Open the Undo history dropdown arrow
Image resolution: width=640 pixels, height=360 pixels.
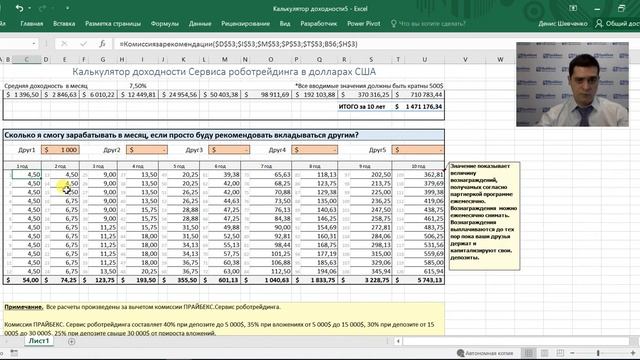(30, 9)
